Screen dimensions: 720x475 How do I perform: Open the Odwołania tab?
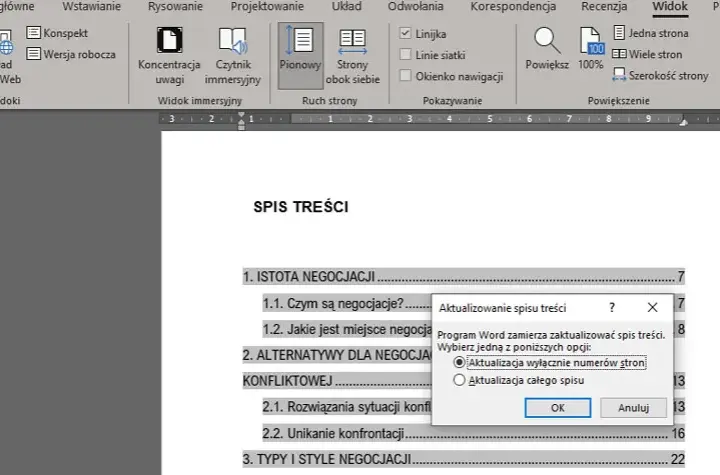(x=416, y=6)
